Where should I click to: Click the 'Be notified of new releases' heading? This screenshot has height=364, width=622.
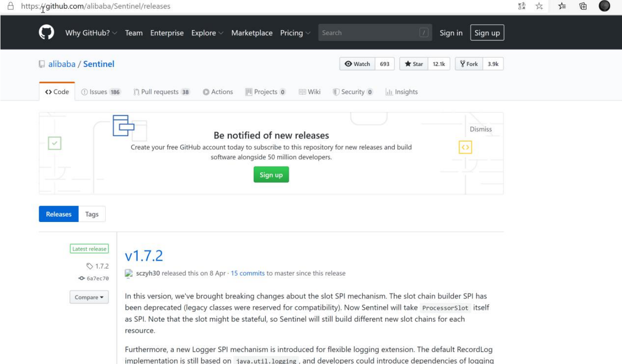click(271, 135)
